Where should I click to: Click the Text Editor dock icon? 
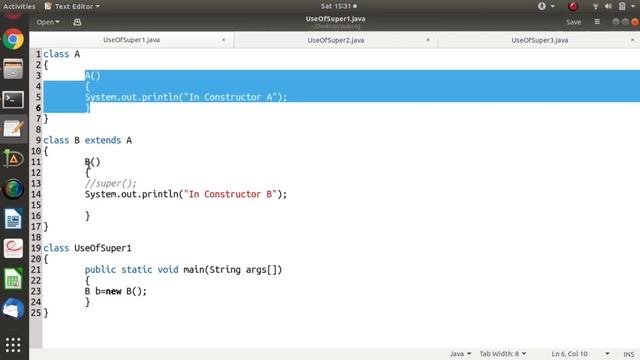point(13,129)
